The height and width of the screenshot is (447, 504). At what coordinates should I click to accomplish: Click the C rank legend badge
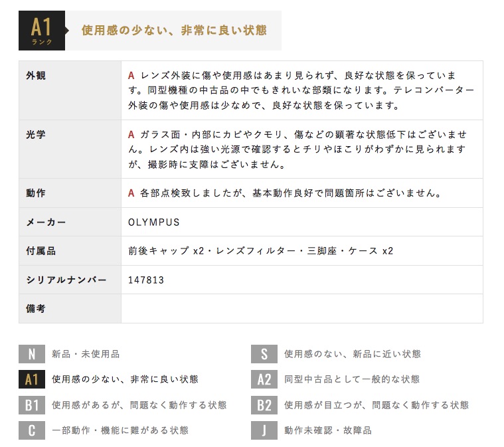32,430
